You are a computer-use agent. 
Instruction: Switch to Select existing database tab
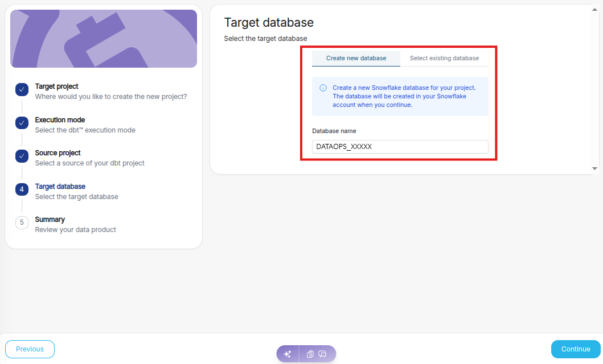click(x=444, y=58)
